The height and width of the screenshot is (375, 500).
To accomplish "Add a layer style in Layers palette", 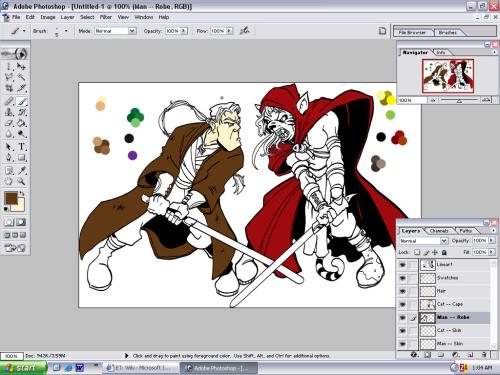I will tap(414, 355).
